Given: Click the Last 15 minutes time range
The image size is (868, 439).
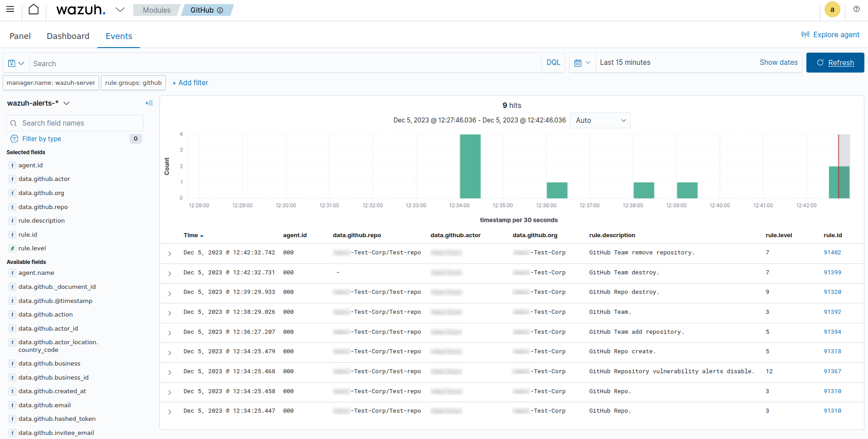Looking at the screenshot, I should coord(625,63).
